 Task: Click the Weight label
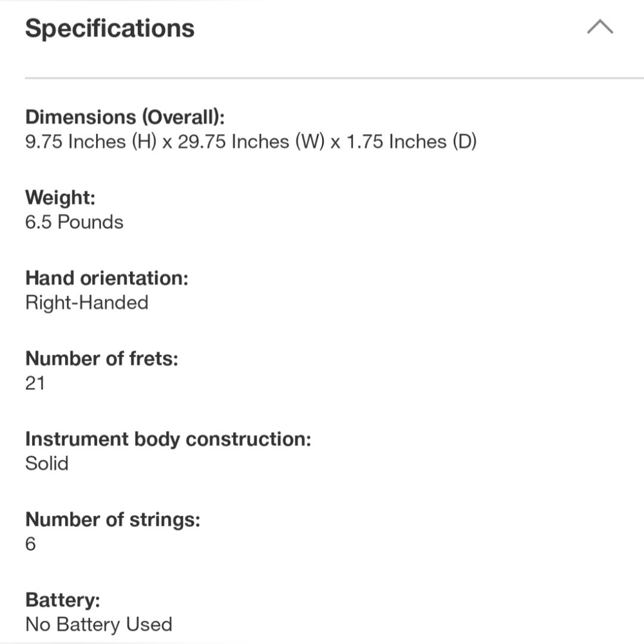pyautogui.click(x=60, y=198)
